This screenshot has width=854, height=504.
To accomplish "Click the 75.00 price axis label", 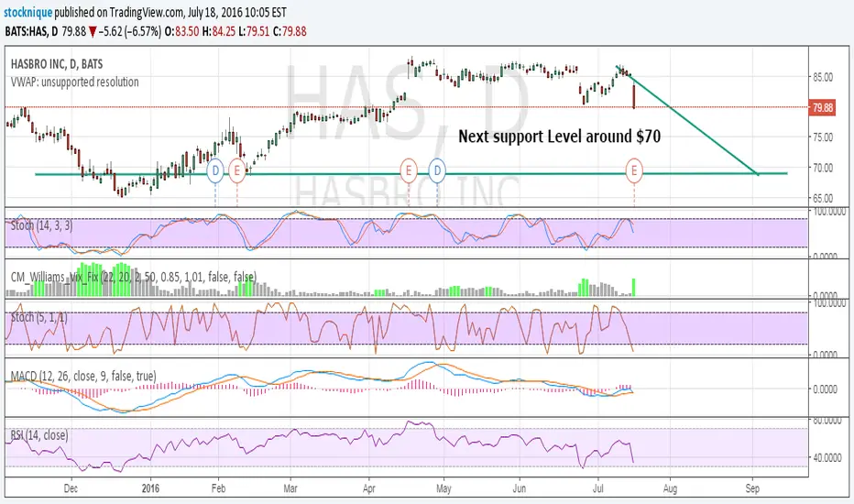I will coord(823,137).
